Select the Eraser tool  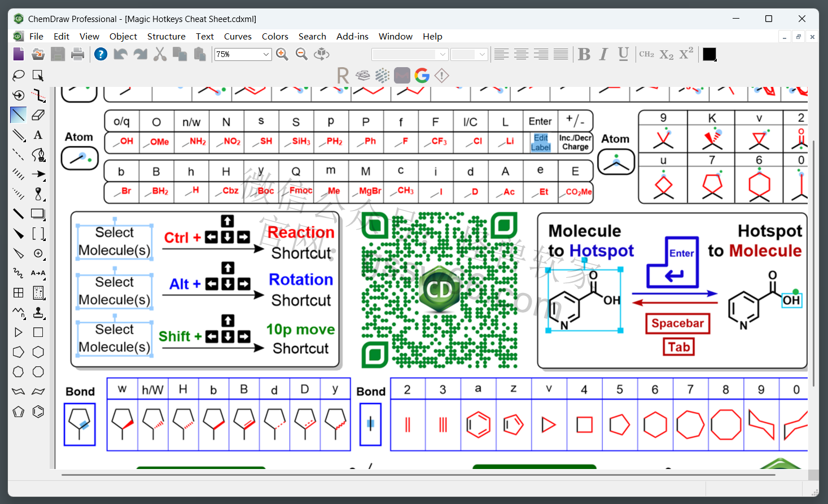point(38,115)
